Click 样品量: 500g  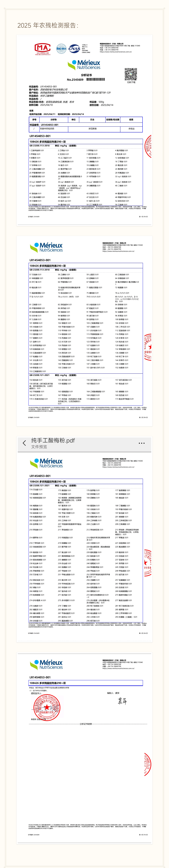97,102
